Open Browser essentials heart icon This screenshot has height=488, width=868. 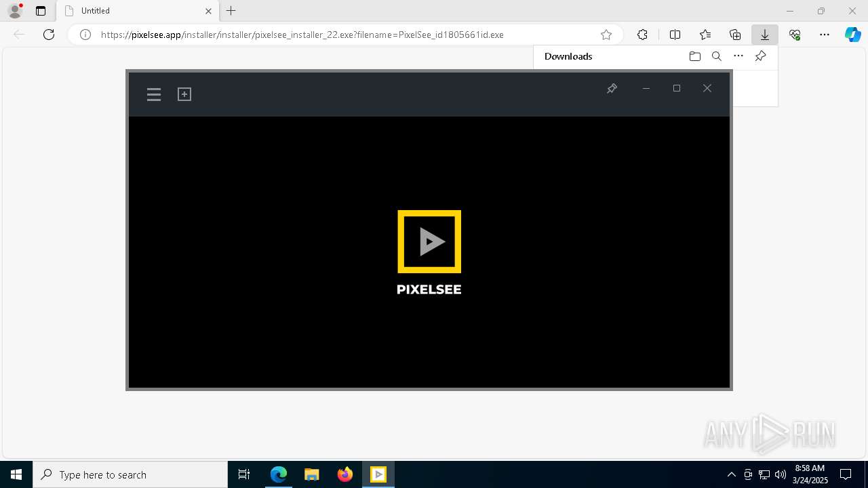click(795, 35)
